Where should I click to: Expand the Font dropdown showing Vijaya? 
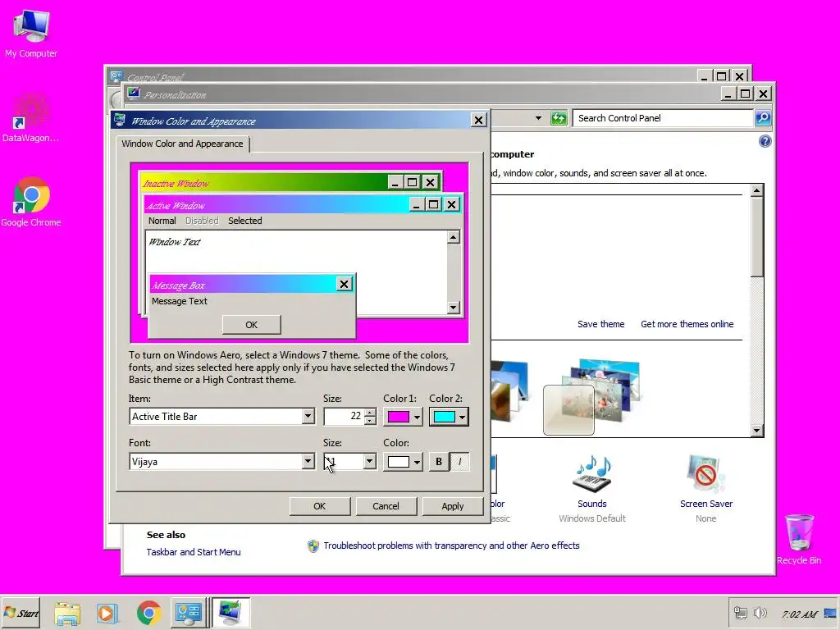[308, 461]
